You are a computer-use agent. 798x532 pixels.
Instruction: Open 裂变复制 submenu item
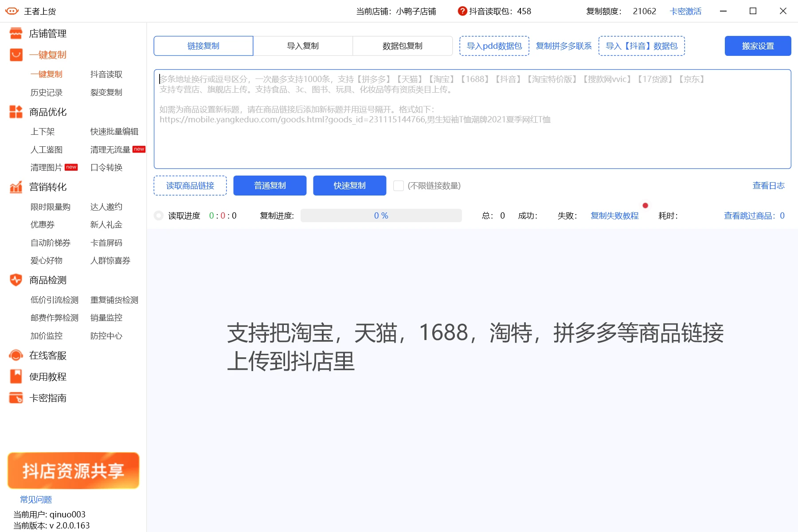point(106,92)
